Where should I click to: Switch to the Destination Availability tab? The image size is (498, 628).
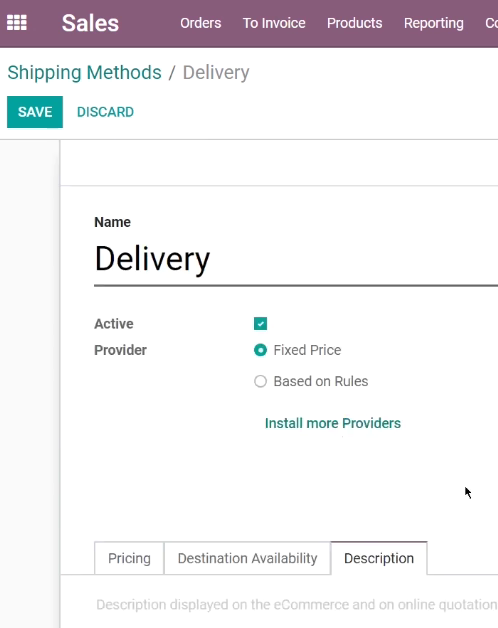[247, 558]
